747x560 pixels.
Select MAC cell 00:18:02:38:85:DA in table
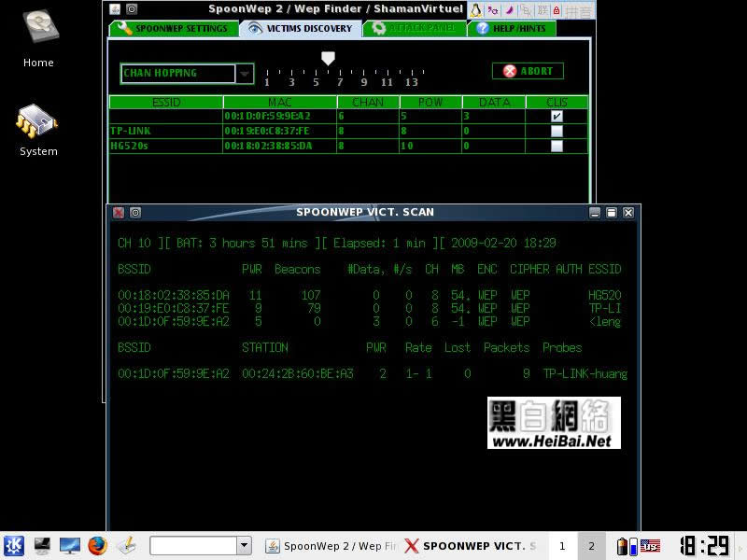pyautogui.click(x=279, y=146)
